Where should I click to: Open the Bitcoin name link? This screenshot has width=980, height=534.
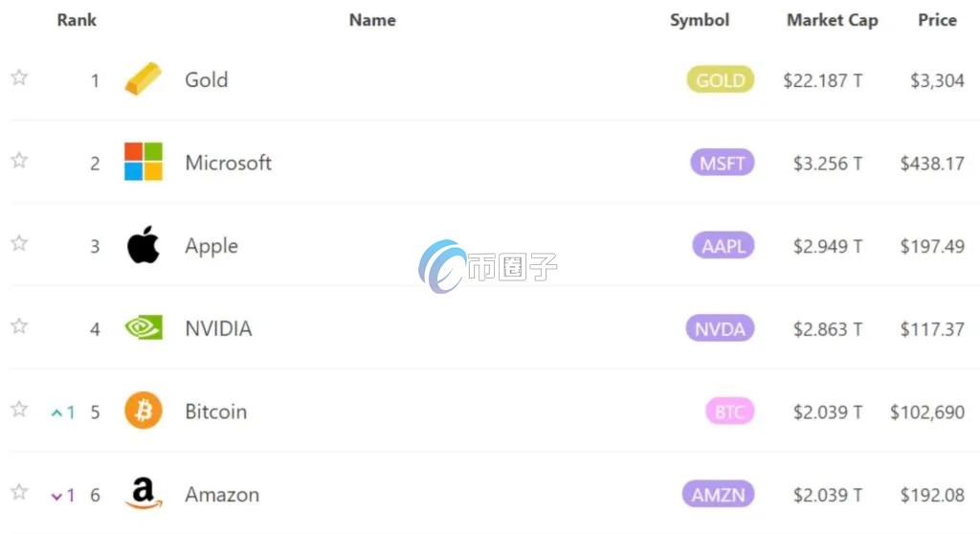pyautogui.click(x=215, y=412)
